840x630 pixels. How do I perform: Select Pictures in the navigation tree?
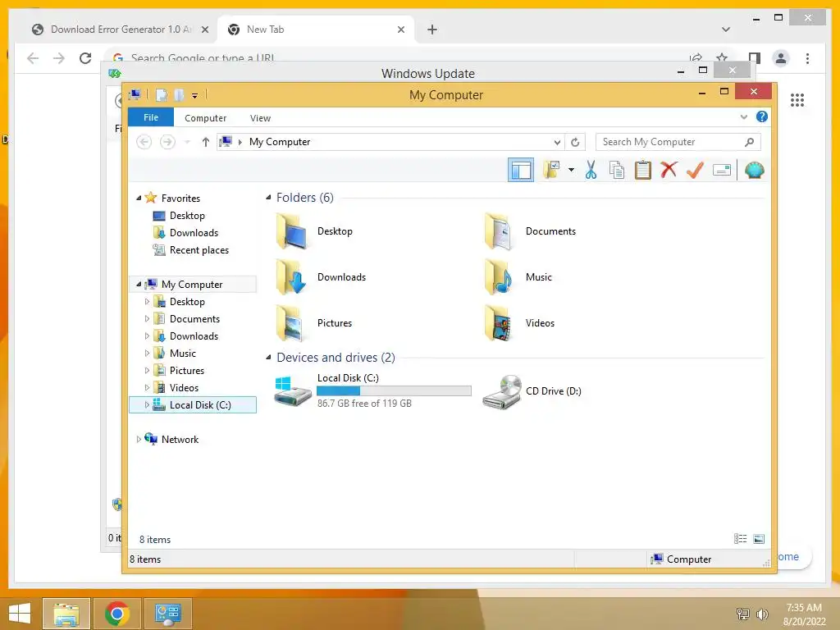click(x=186, y=370)
